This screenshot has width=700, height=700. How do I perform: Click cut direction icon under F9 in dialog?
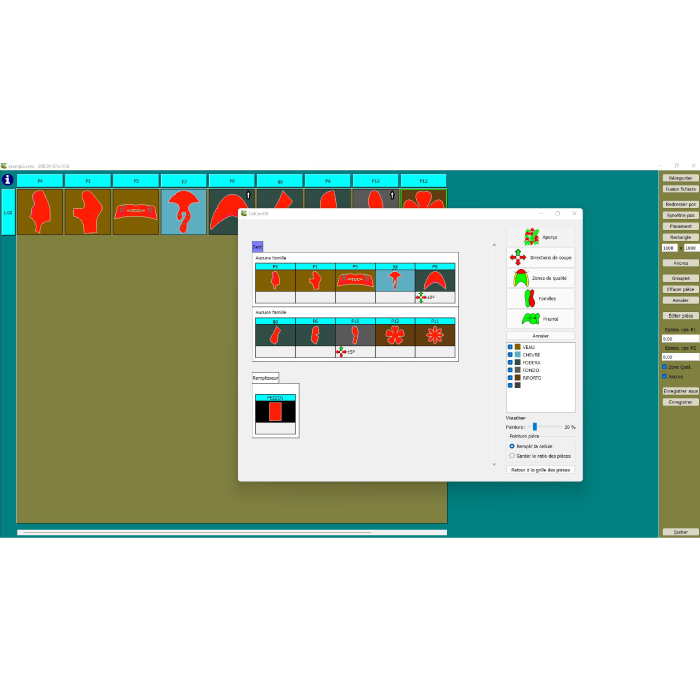coord(421,297)
